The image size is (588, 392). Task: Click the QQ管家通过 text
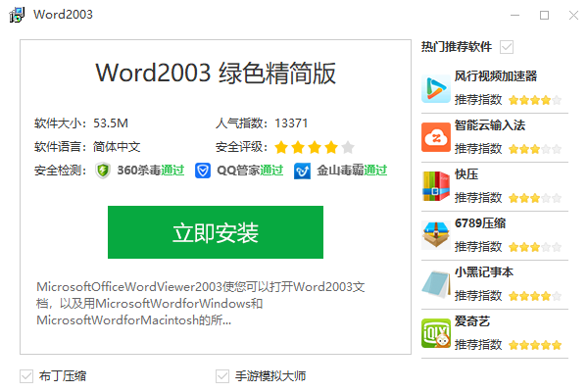click(250, 171)
